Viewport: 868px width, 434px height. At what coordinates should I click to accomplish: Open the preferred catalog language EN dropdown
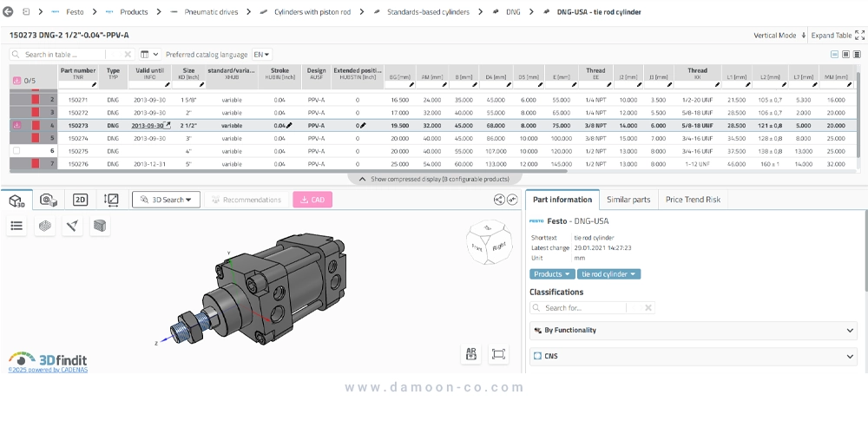pos(261,54)
